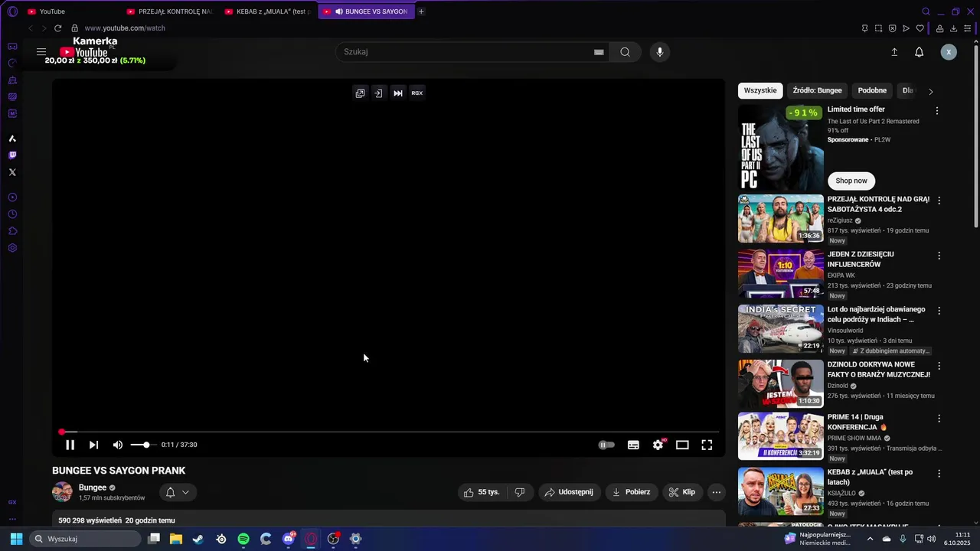Pause the video

[70, 445]
